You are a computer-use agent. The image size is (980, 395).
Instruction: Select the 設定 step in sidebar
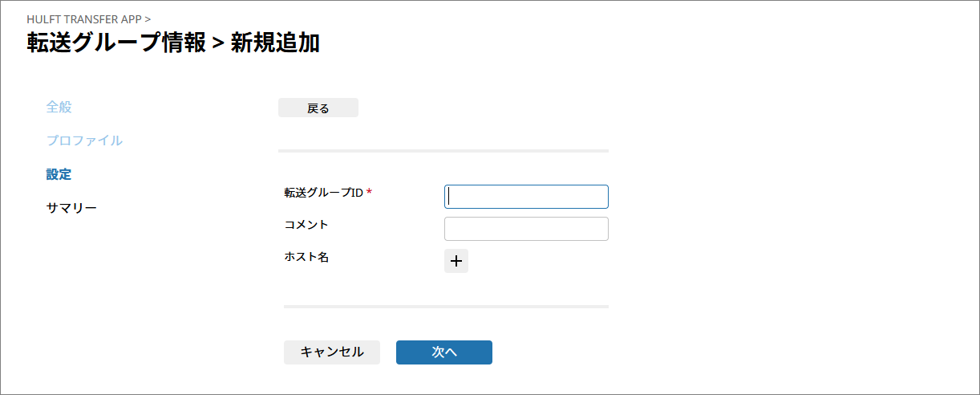click(59, 174)
